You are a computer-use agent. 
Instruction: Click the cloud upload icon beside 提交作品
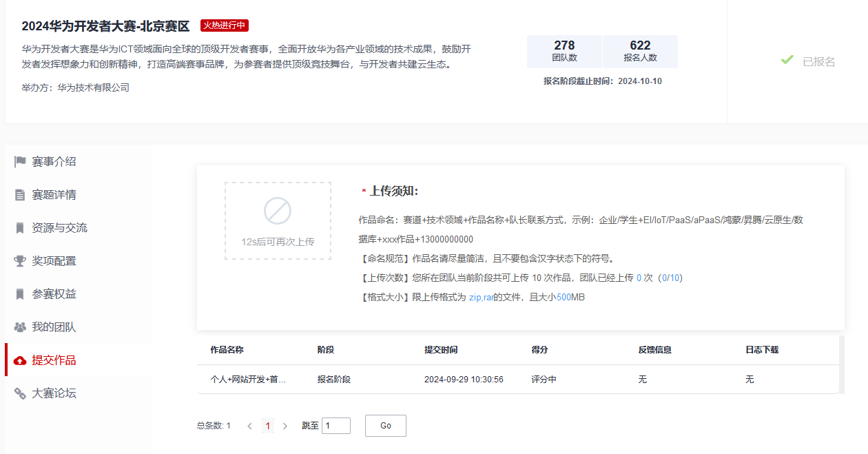coord(20,360)
